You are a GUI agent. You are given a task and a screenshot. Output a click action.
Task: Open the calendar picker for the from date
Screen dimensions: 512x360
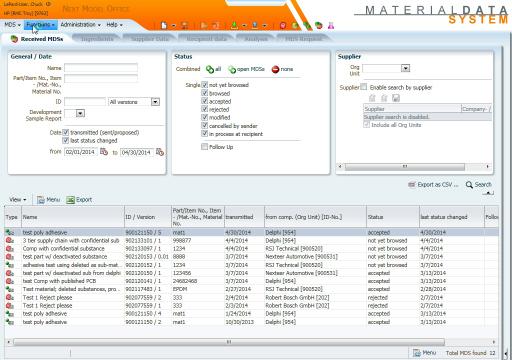[x=104, y=152]
